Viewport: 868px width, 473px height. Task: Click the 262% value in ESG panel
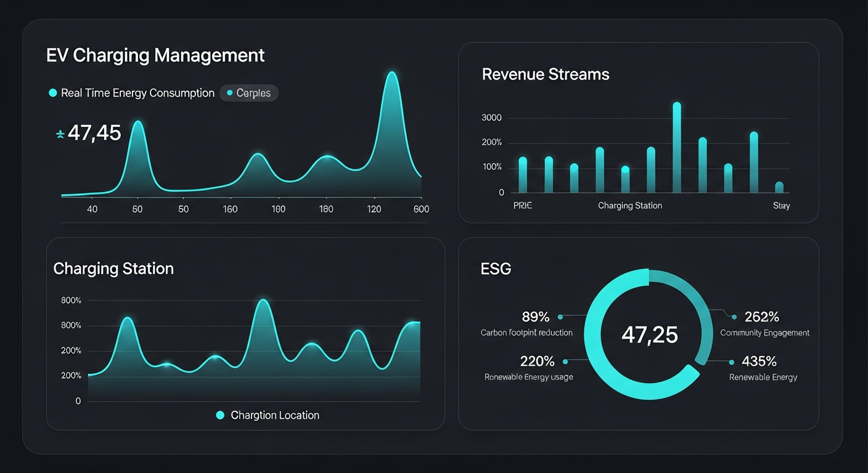[762, 317]
